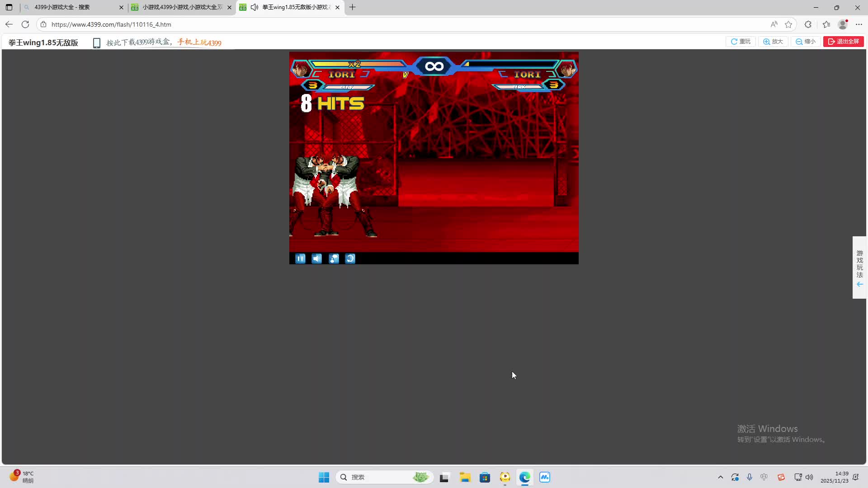Mute the tab audio speaker icon
The height and width of the screenshot is (488, 868).
(x=255, y=7)
